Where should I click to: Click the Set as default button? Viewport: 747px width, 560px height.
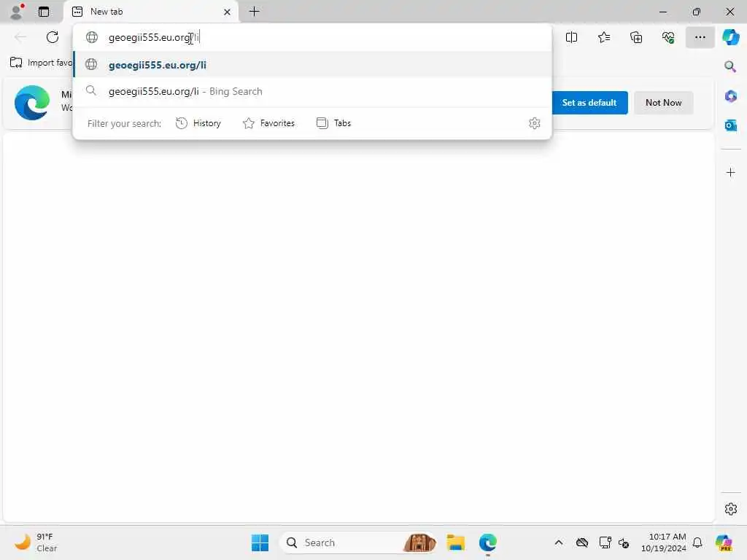[589, 102]
